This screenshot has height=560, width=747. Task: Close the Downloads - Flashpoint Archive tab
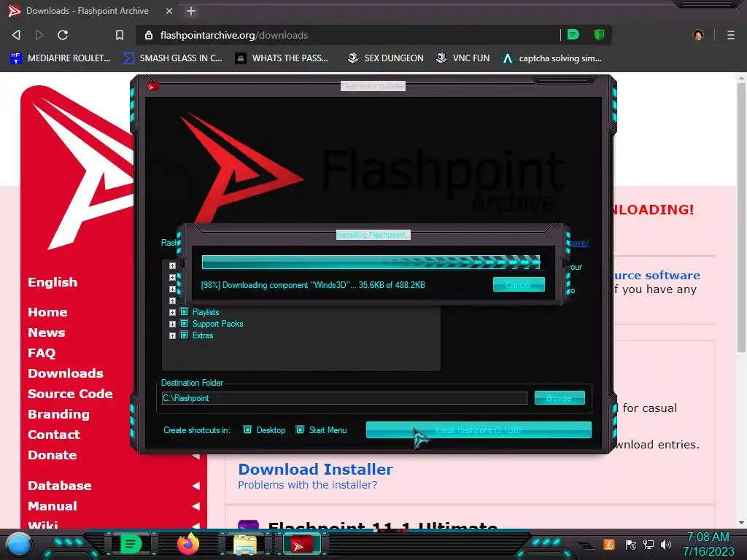point(169,11)
